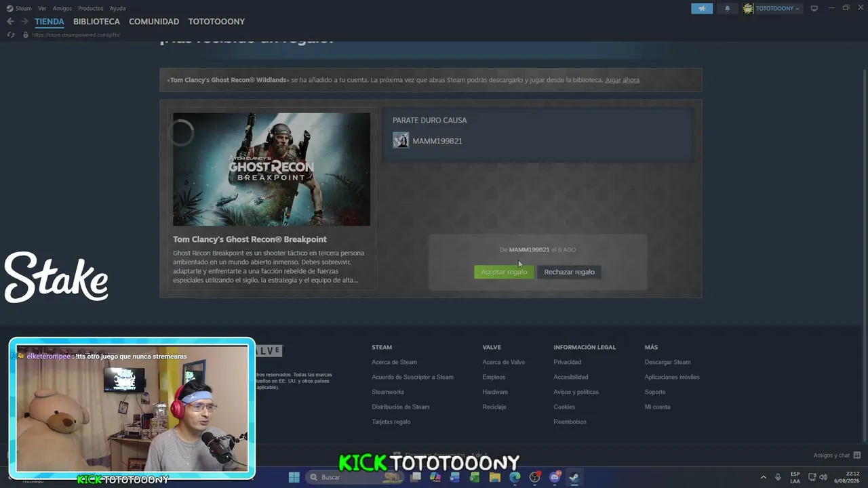Click the store URL address field
Viewport: 868px width, 488px height.
pyautogui.click(x=76, y=35)
